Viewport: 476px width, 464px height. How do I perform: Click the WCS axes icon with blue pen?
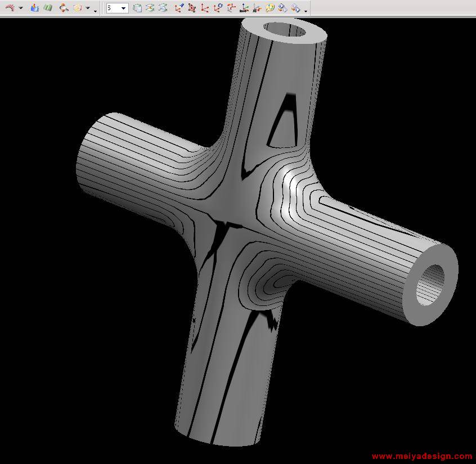pos(179,8)
